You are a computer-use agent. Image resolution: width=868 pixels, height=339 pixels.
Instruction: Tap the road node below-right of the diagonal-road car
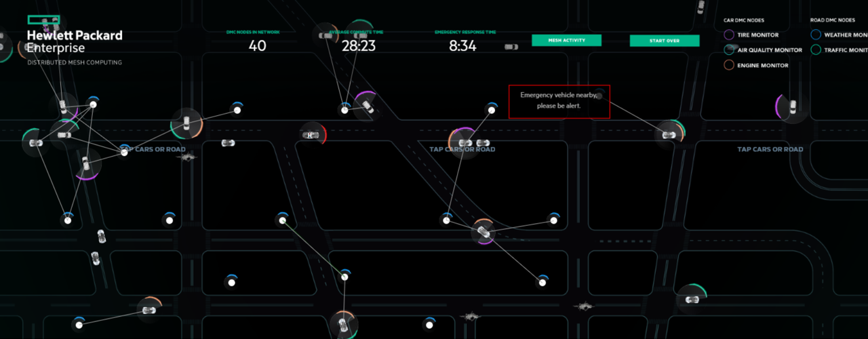pyautogui.click(x=542, y=282)
